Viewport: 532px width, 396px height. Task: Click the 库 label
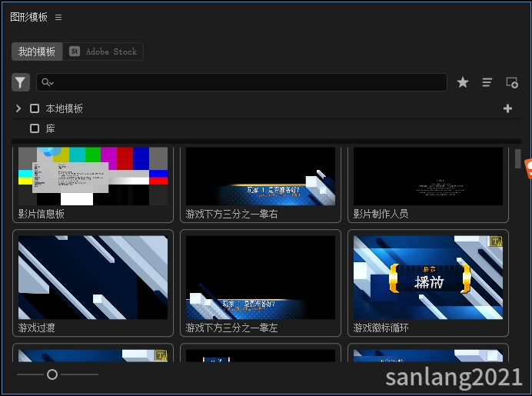tap(50, 128)
